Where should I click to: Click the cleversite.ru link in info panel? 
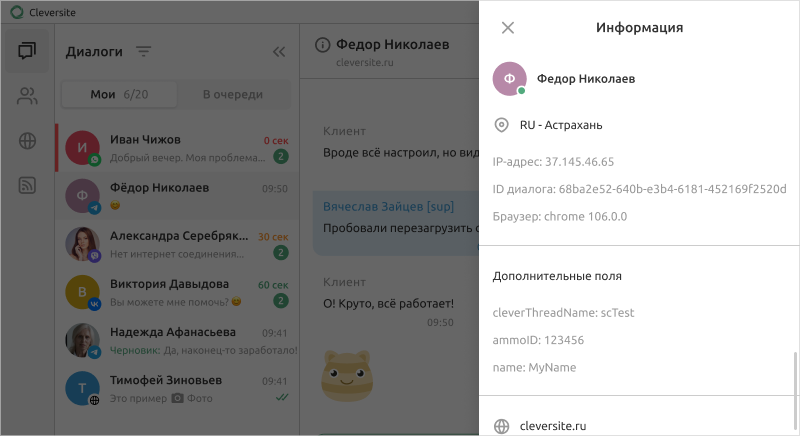[x=553, y=427]
